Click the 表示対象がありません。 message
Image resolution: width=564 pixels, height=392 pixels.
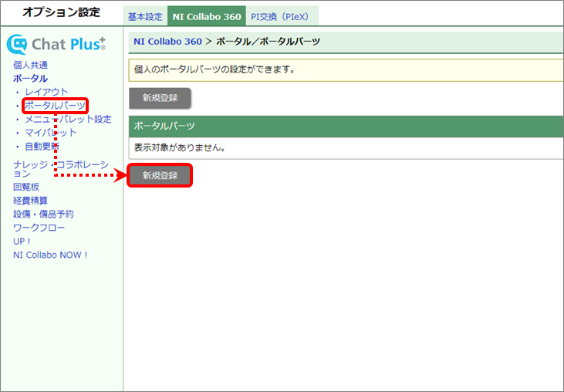pyautogui.click(x=180, y=148)
